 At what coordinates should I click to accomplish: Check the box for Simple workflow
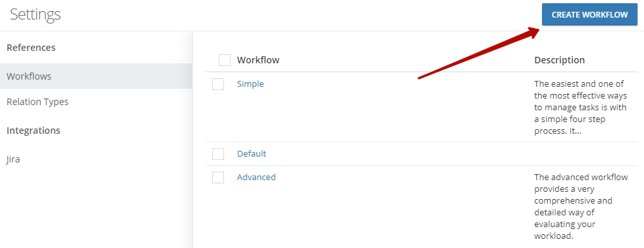pyautogui.click(x=218, y=84)
